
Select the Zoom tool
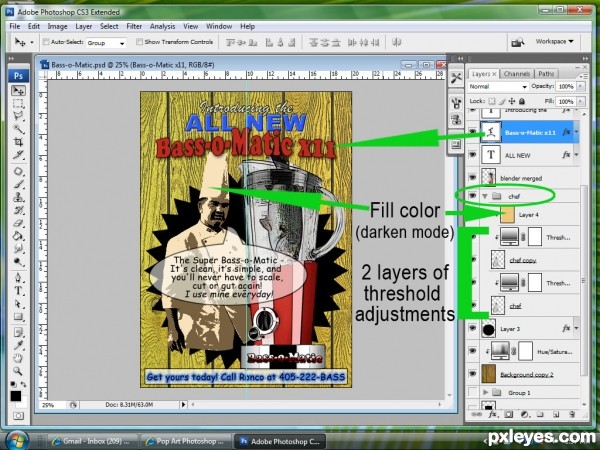[x=18, y=371]
